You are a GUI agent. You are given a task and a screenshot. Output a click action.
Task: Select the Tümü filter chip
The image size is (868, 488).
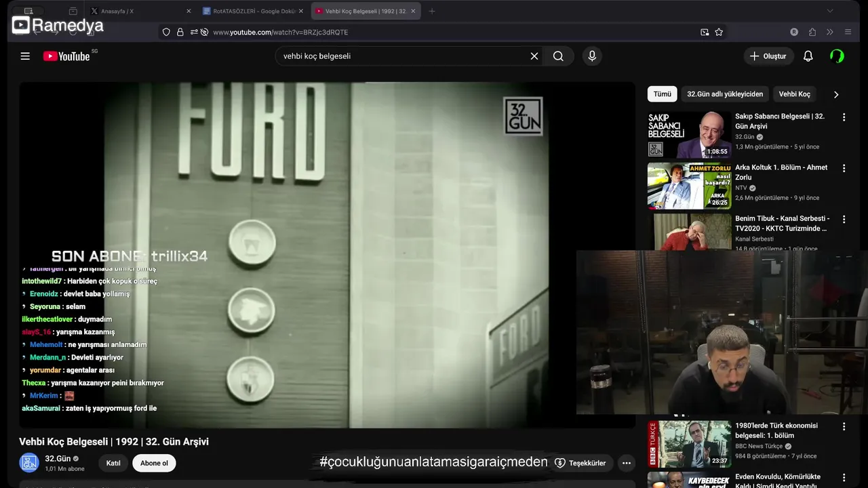[663, 94]
